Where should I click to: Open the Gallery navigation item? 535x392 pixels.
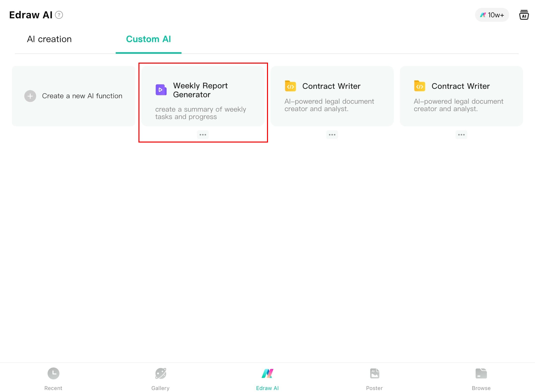(160, 378)
